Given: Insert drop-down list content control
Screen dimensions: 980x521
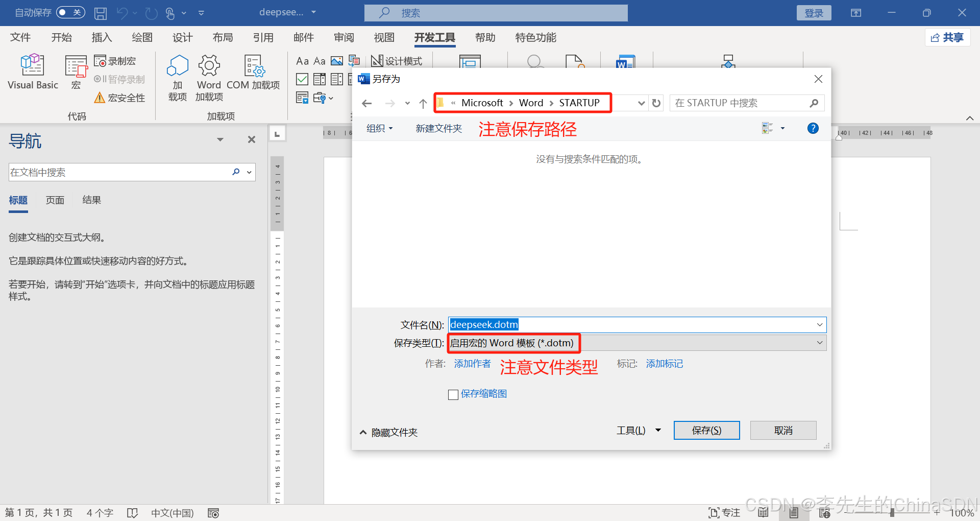Looking at the screenshot, I should pyautogui.click(x=337, y=79).
